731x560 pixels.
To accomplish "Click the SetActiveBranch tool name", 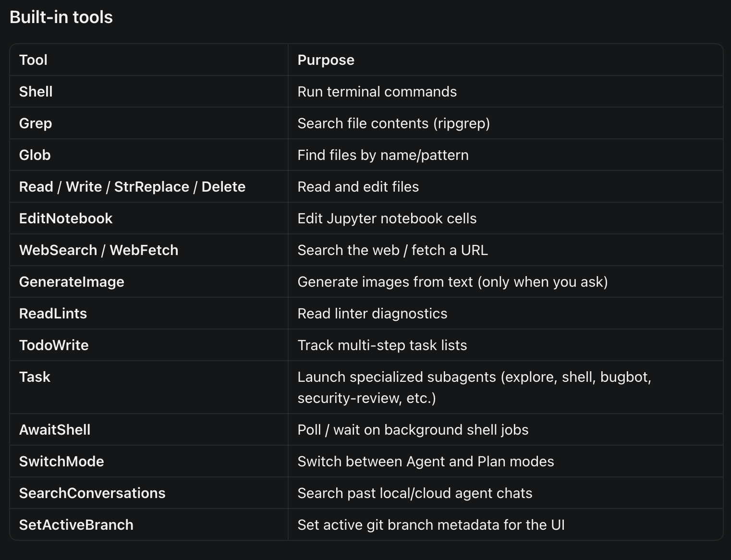I will pos(76,525).
